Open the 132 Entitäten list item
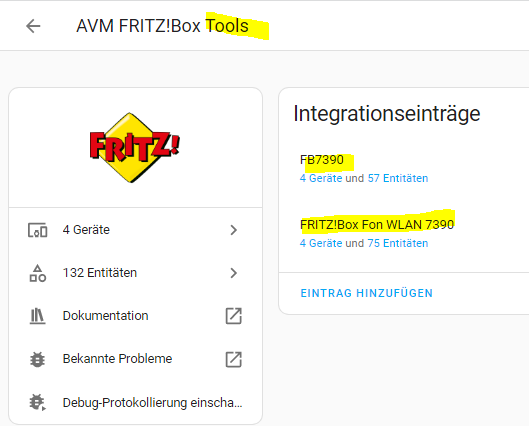The image size is (529, 426). click(135, 273)
